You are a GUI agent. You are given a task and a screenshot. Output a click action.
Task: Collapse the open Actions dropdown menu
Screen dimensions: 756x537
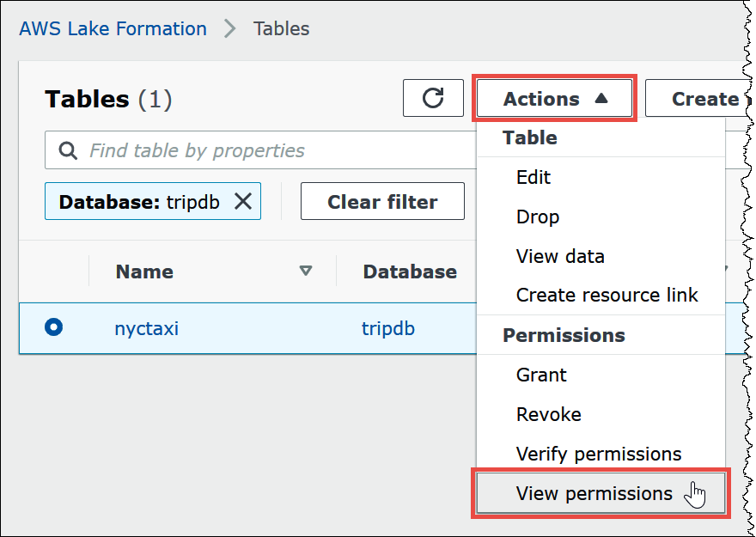coord(554,98)
